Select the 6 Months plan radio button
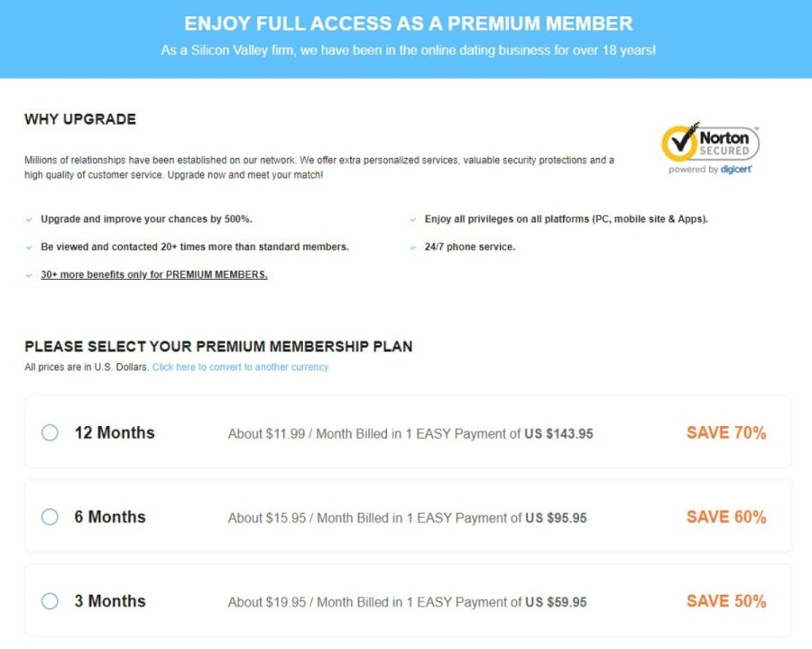The width and height of the screenshot is (812, 649). click(50, 517)
